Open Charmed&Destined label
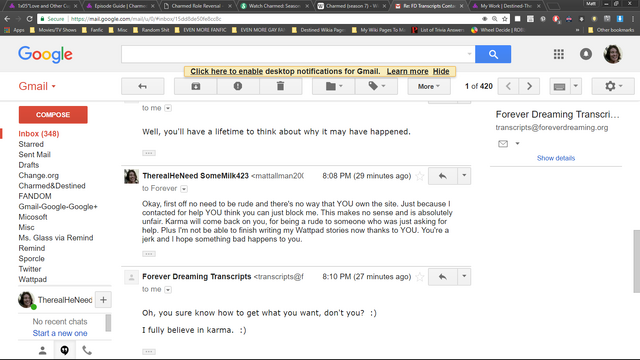Image resolution: width=640 pixels, height=360 pixels. tap(52, 186)
